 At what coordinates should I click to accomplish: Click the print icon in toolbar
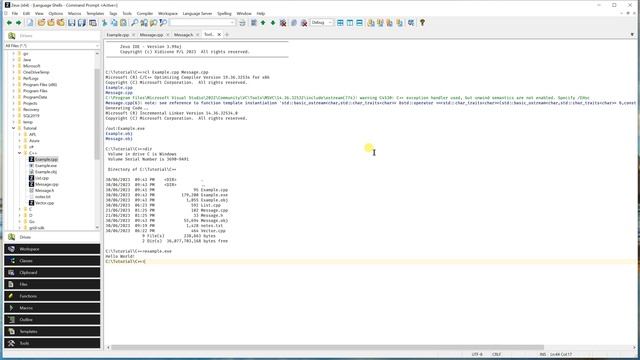point(242,23)
